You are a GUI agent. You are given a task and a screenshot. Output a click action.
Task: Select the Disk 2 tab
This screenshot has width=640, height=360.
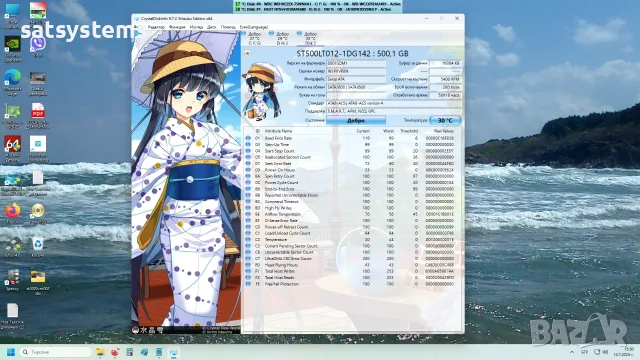pyautogui.click(x=310, y=38)
